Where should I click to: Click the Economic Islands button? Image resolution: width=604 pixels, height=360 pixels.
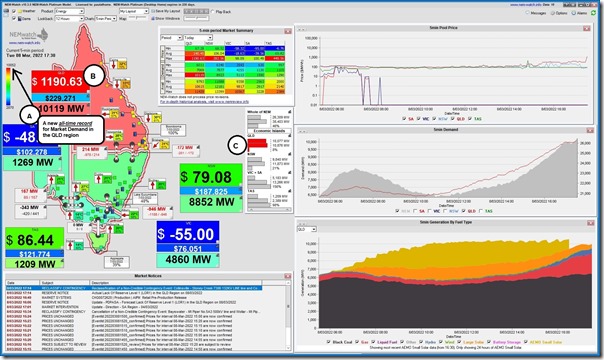(269, 131)
